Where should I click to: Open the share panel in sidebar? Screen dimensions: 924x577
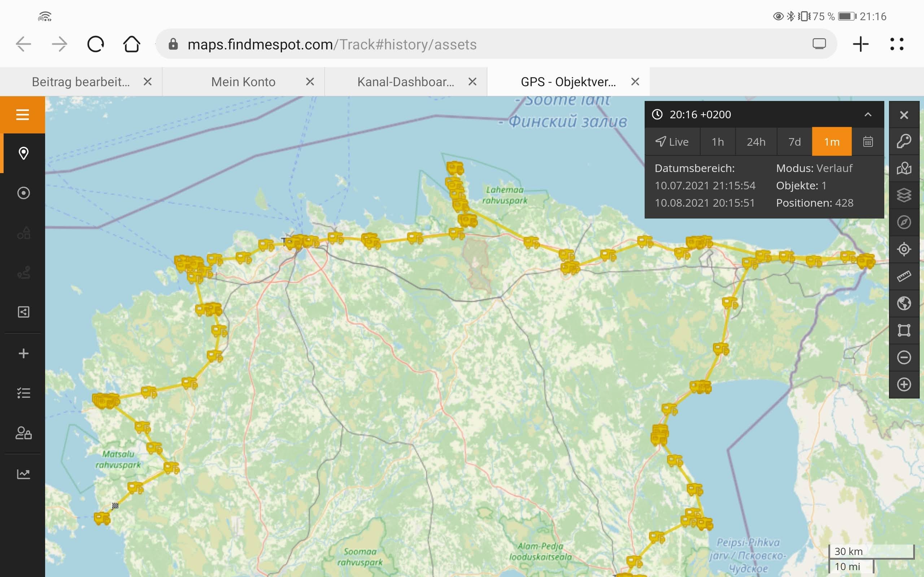[x=23, y=312]
